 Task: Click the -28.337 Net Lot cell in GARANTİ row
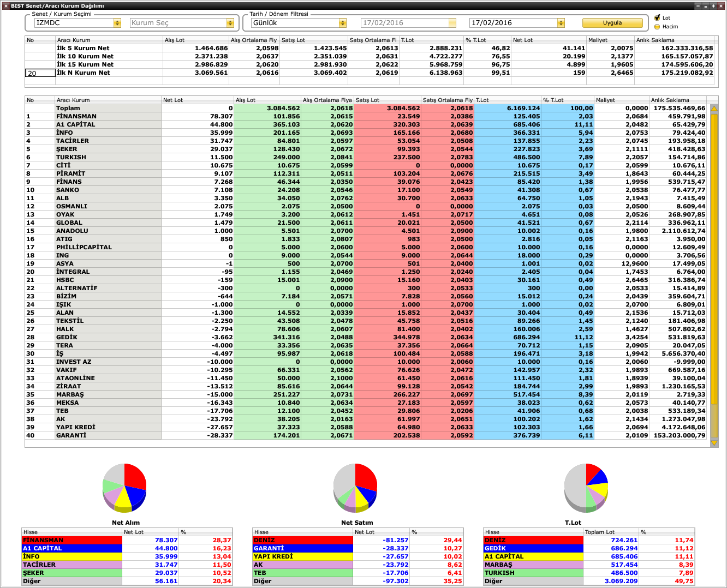click(x=197, y=435)
